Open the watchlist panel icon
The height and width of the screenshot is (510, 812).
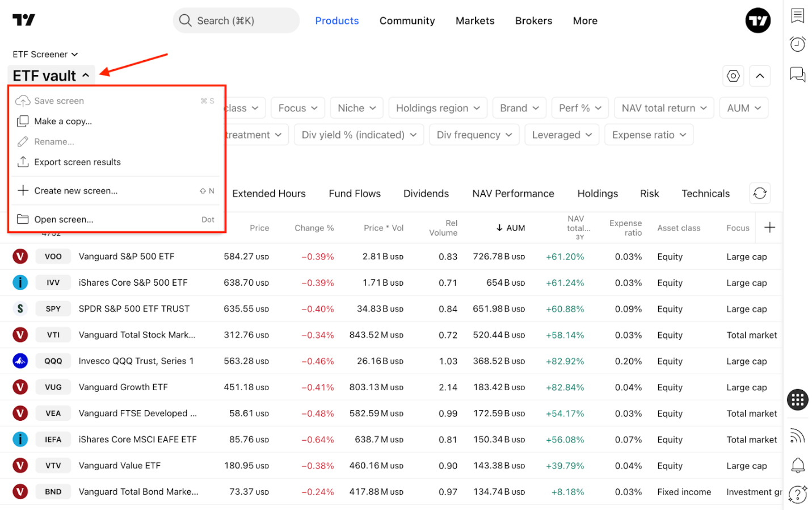click(797, 15)
